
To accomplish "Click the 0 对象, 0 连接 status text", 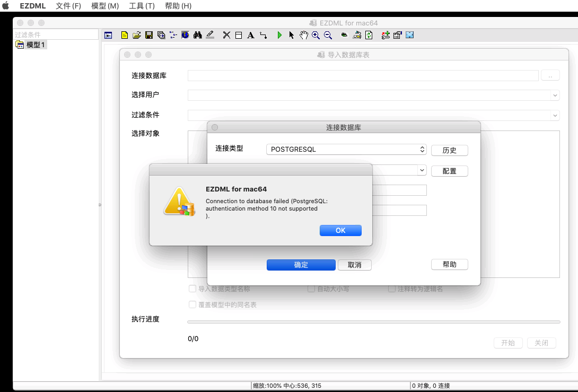I will coord(431,386).
